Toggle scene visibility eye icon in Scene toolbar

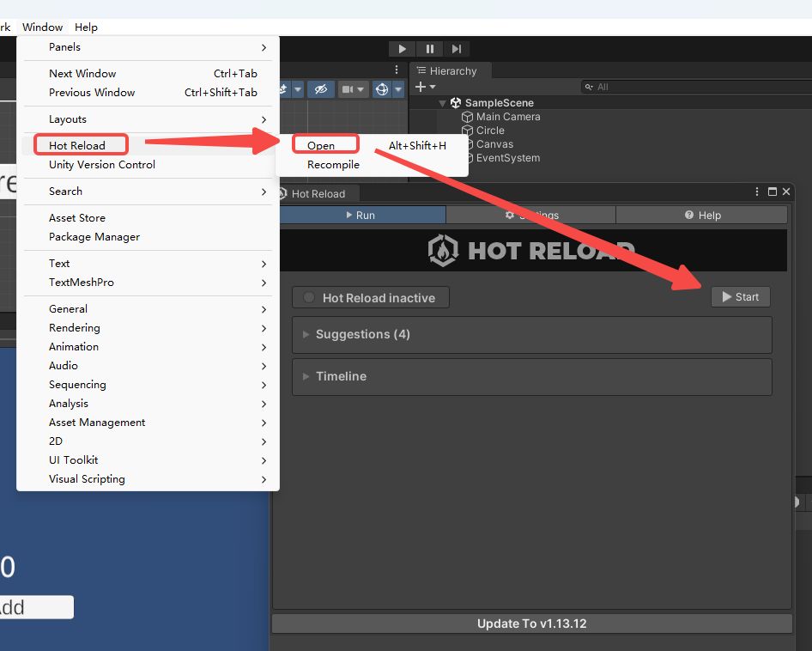(320, 89)
